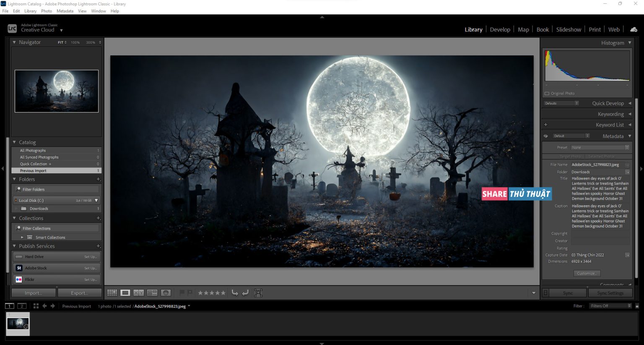The height and width of the screenshot is (345, 644).
Task: Open the Metadata Preset dropdown
Action: tap(600, 147)
